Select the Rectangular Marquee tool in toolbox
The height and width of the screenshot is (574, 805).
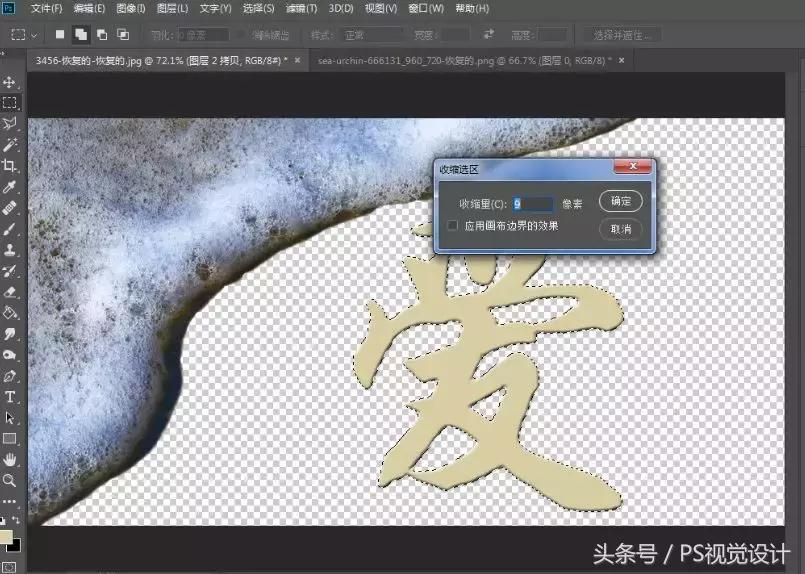[9, 102]
